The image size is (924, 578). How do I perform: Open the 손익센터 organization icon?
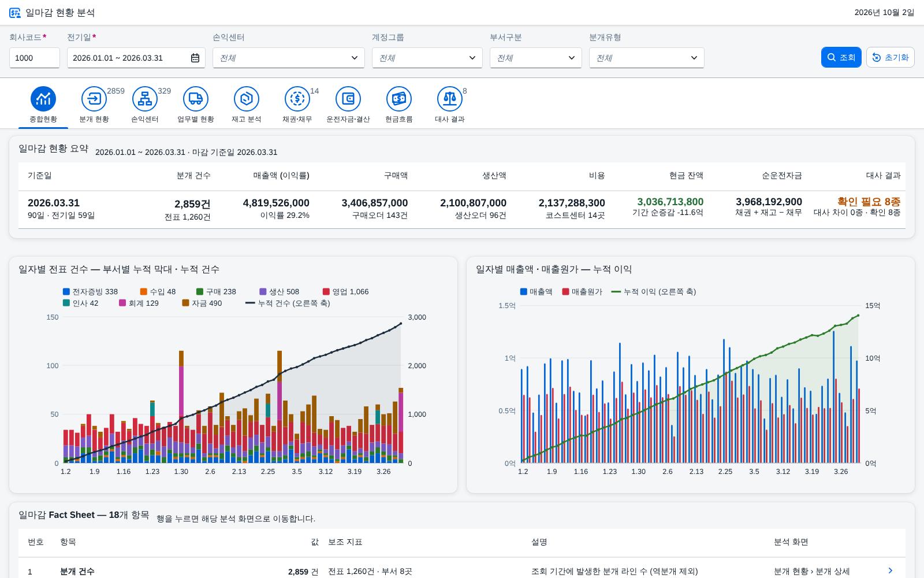(145, 99)
